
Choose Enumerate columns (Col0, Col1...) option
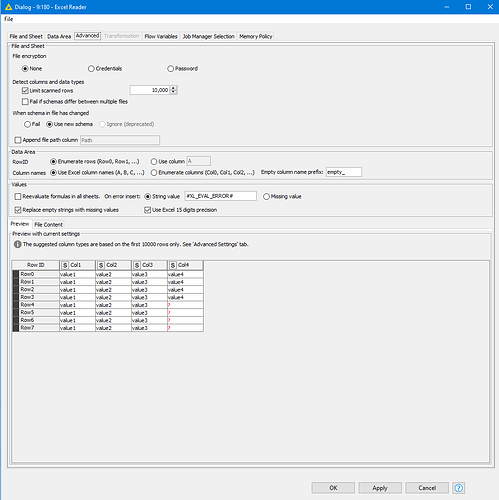pos(154,173)
